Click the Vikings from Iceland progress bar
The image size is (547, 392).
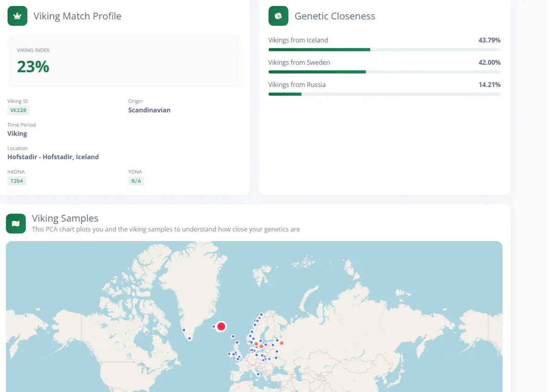coord(384,50)
